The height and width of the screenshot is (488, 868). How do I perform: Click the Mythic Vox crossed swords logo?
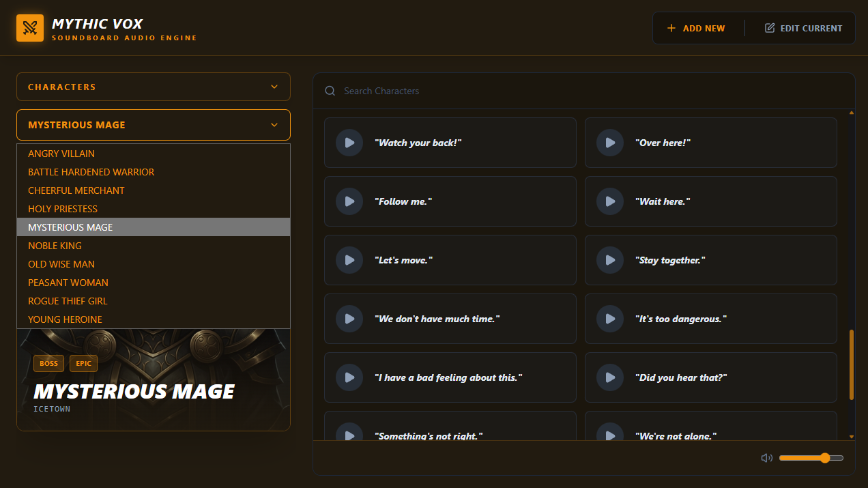click(30, 28)
